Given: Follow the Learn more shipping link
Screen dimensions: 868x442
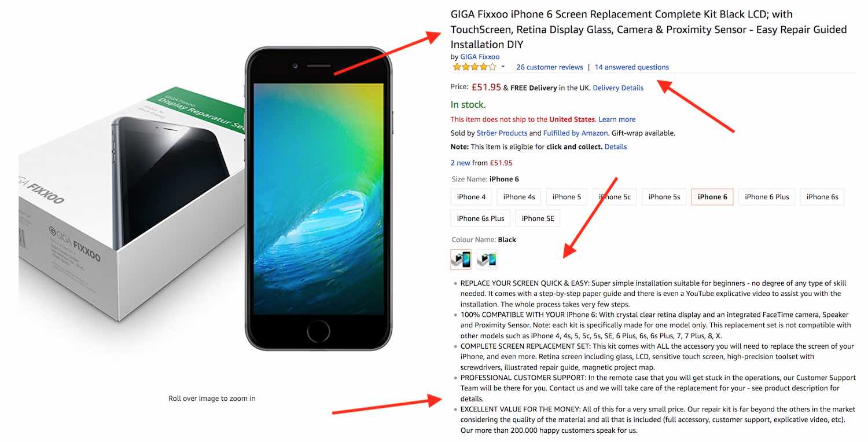Looking at the screenshot, I should tap(617, 119).
